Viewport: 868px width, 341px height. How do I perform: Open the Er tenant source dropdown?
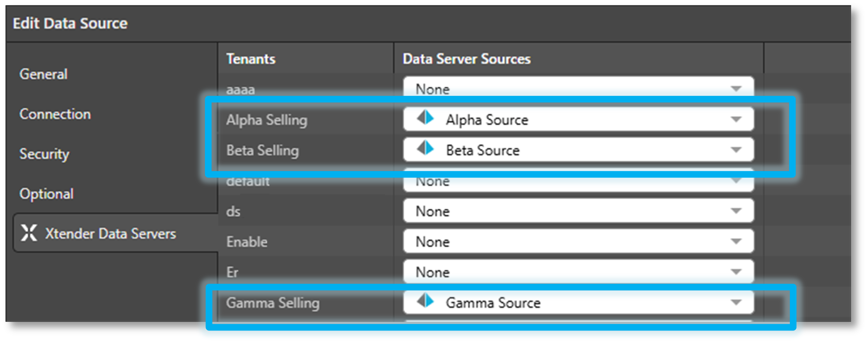[578, 271]
